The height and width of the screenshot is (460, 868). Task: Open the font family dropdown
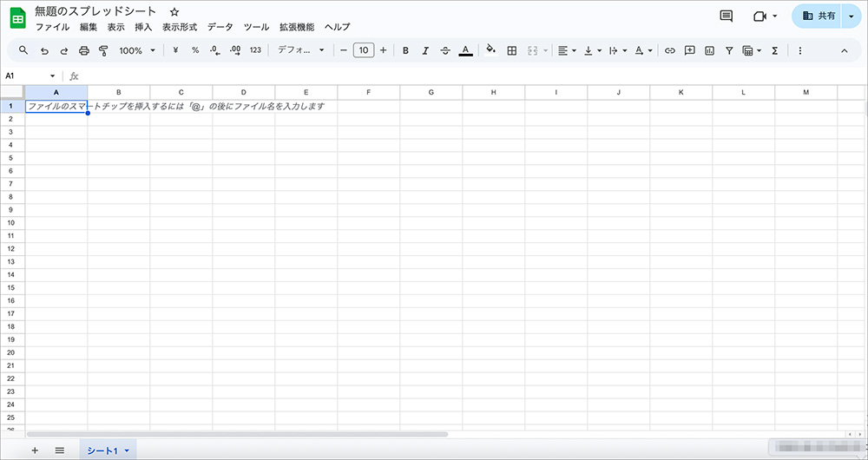(300, 50)
